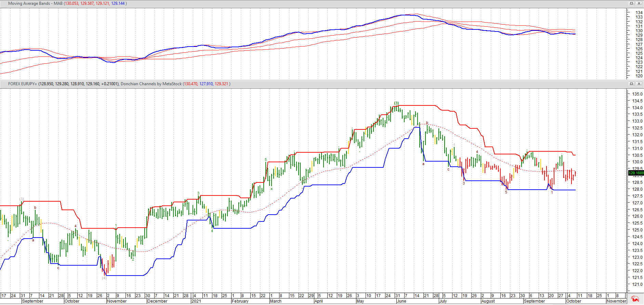The width and height of the screenshot is (644, 305).
Task: Click the 130.053 MAB value
Action: click(72, 3)
